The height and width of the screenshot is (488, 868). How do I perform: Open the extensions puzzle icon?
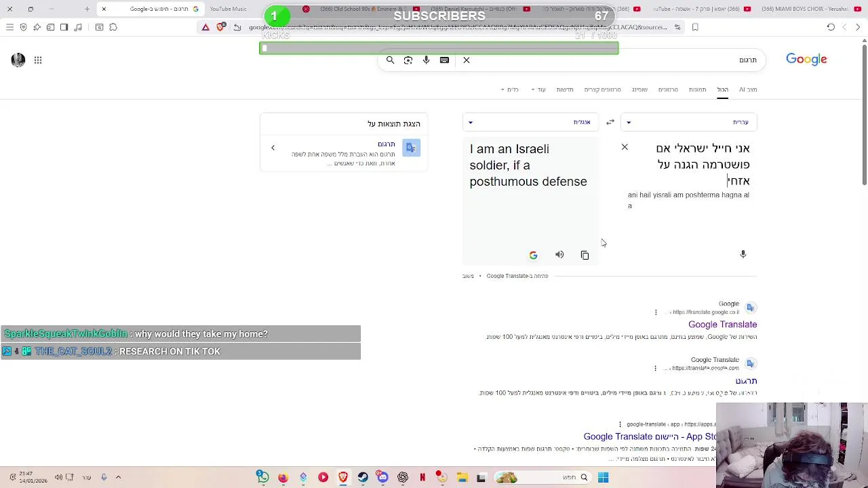pos(113,27)
